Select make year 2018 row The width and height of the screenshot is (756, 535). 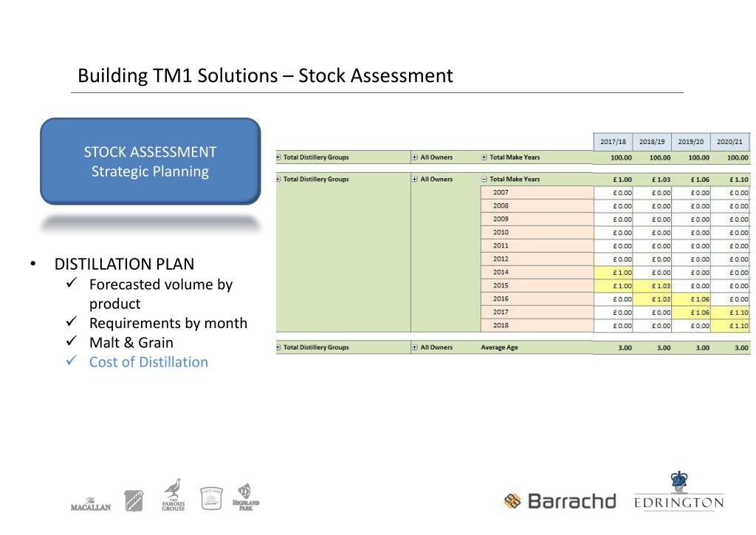coord(537,325)
